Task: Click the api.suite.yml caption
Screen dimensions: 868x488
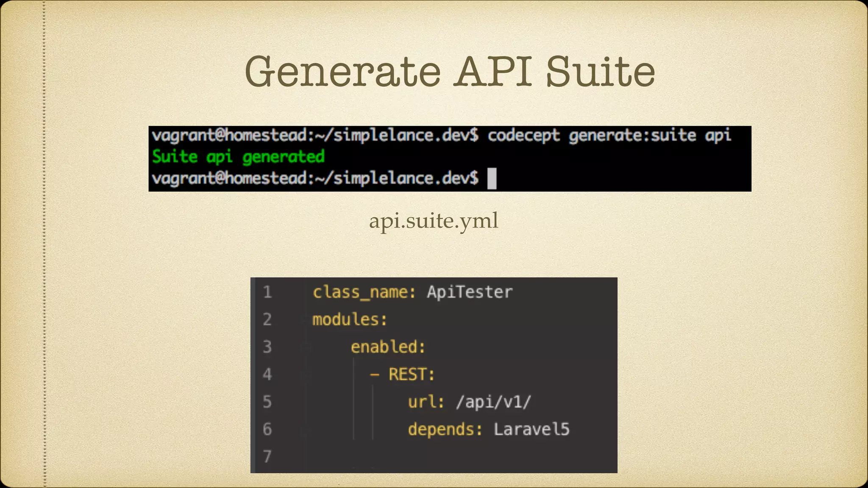Action: [434, 221]
